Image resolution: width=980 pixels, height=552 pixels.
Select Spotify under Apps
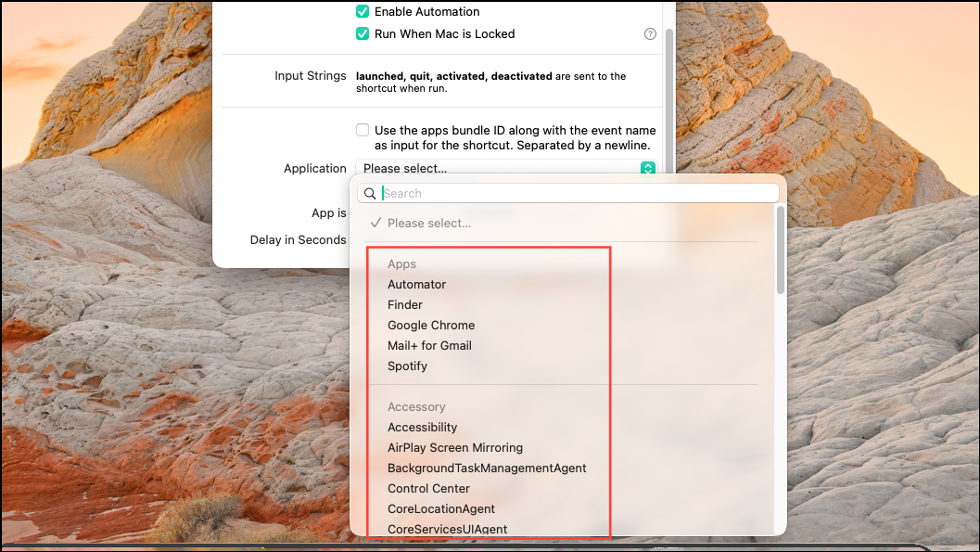tap(407, 366)
